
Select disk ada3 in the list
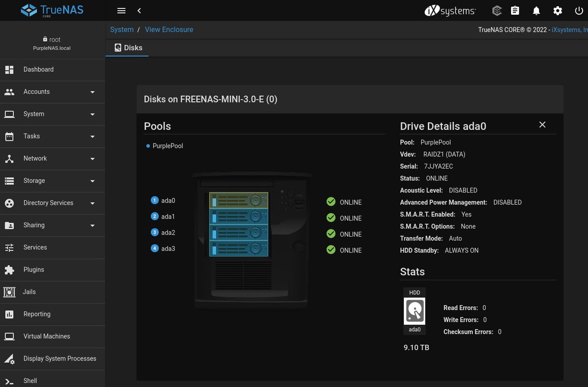tap(163, 249)
